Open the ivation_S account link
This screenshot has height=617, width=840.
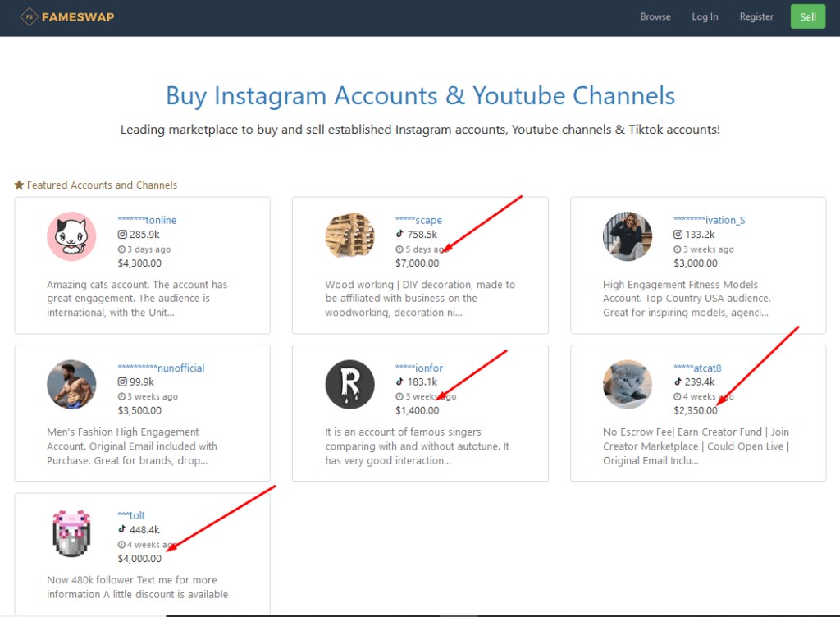[710, 220]
